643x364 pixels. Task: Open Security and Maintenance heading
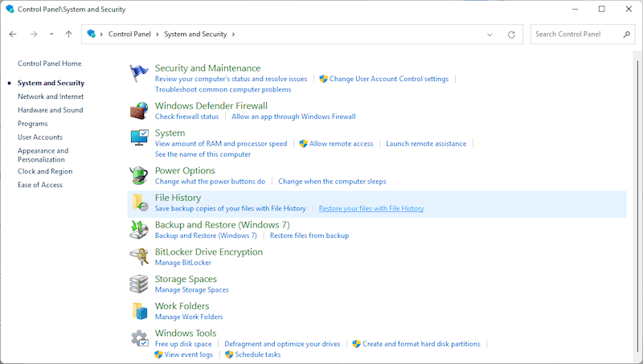(207, 68)
